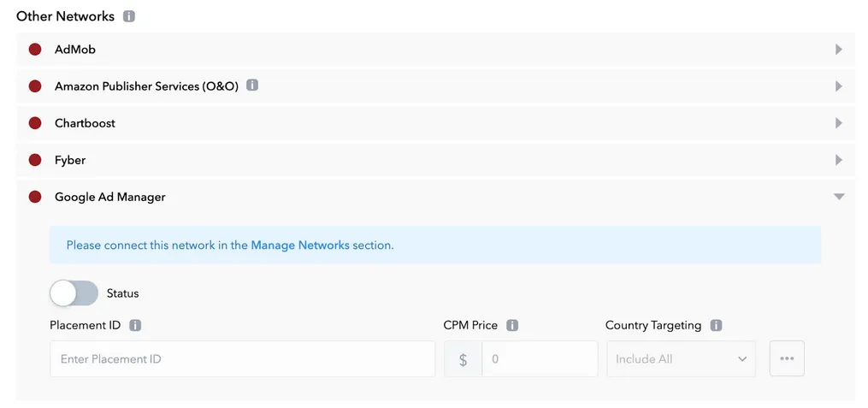Image resolution: width=868 pixels, height=408 pixels.
Task: Click info icon next to Country Targeting
Action: tap(717, 326)
